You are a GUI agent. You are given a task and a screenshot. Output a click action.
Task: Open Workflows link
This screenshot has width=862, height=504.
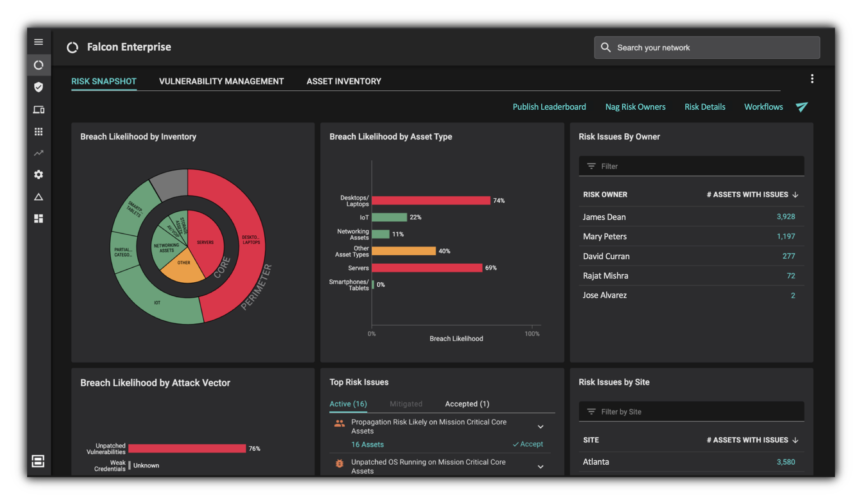[764, 107]
